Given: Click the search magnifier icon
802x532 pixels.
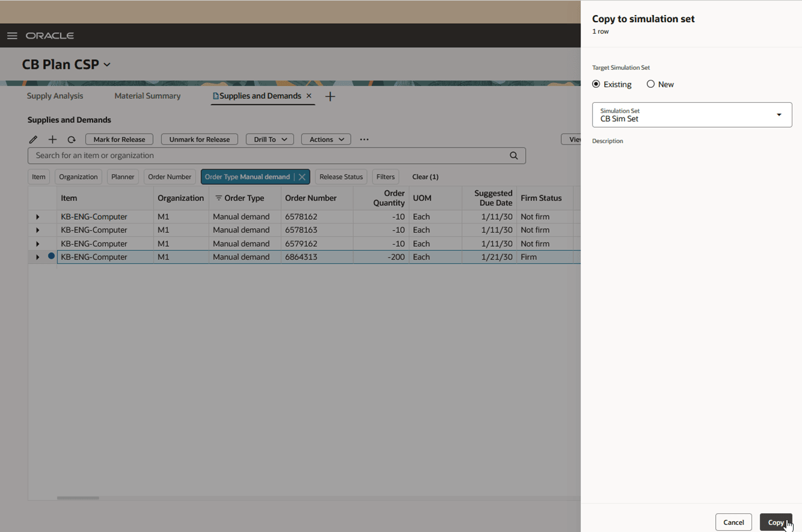Looking at the screenshot, I should point(514,155).
